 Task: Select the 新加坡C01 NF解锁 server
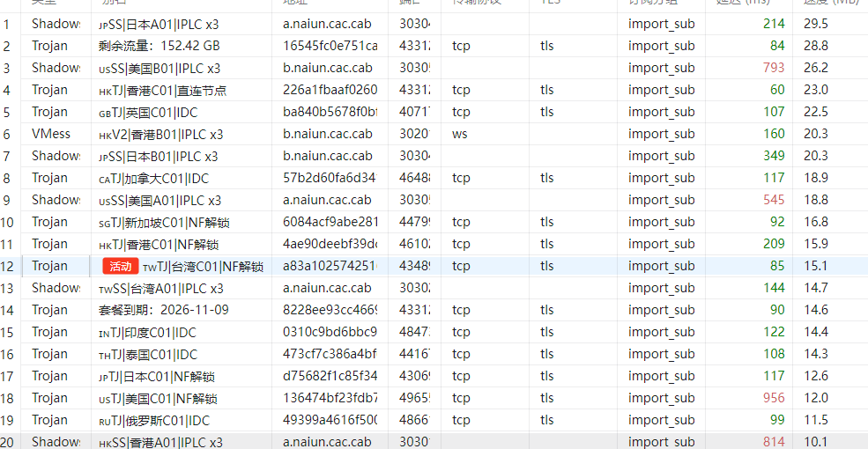click(159, 222)
